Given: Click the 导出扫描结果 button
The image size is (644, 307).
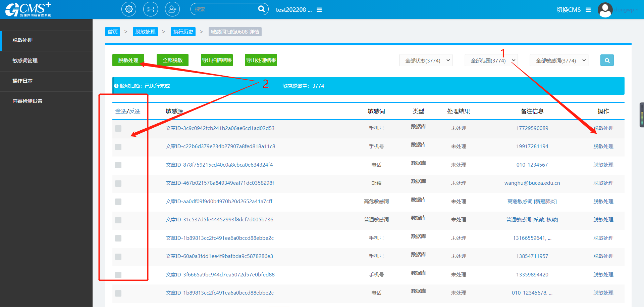Looking at the screenshot, I should coord(217,60).
